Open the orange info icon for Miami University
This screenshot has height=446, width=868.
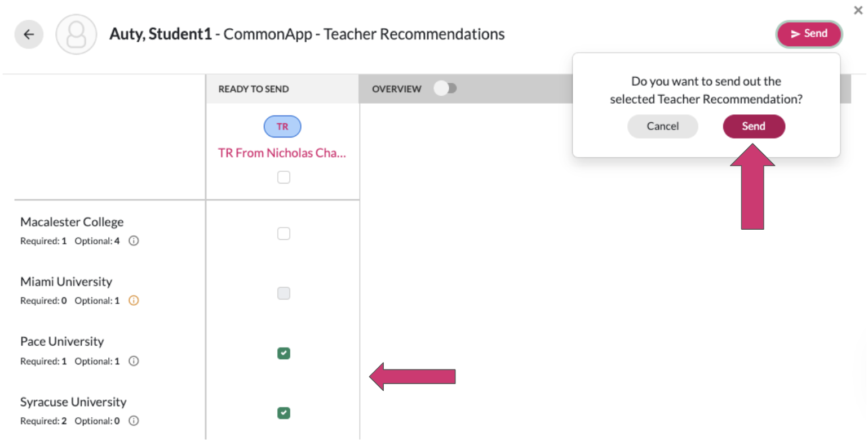coord(134,301)
